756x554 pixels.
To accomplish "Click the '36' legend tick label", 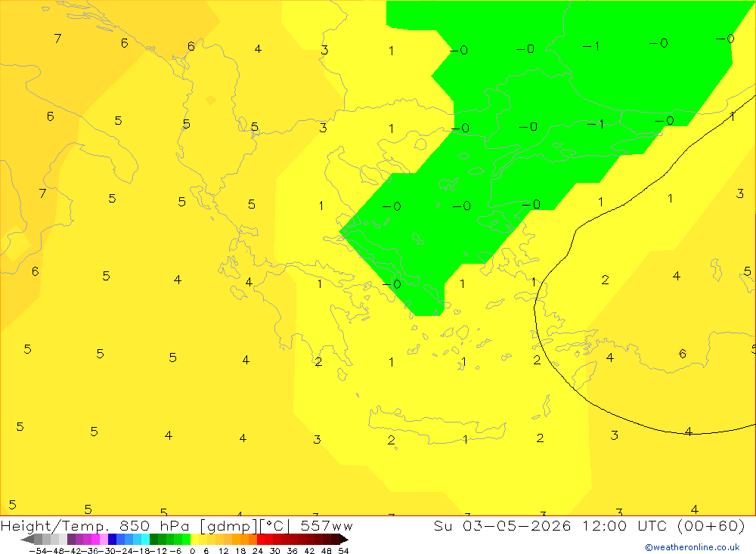I will pos(292,551).
